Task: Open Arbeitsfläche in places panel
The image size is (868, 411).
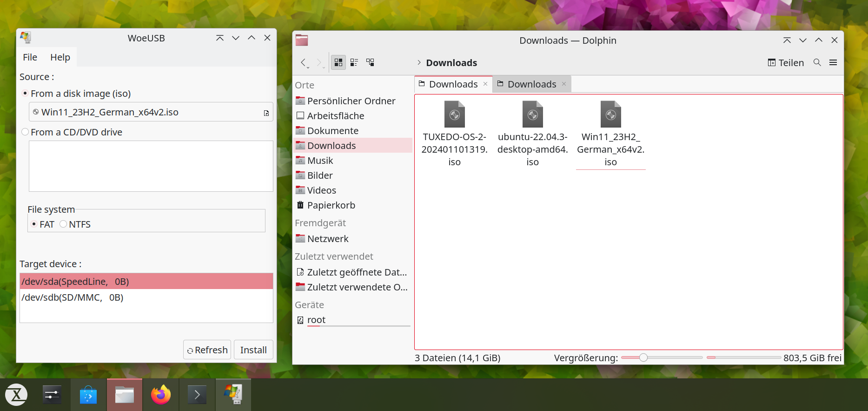Action: click(x=353, y=116)
